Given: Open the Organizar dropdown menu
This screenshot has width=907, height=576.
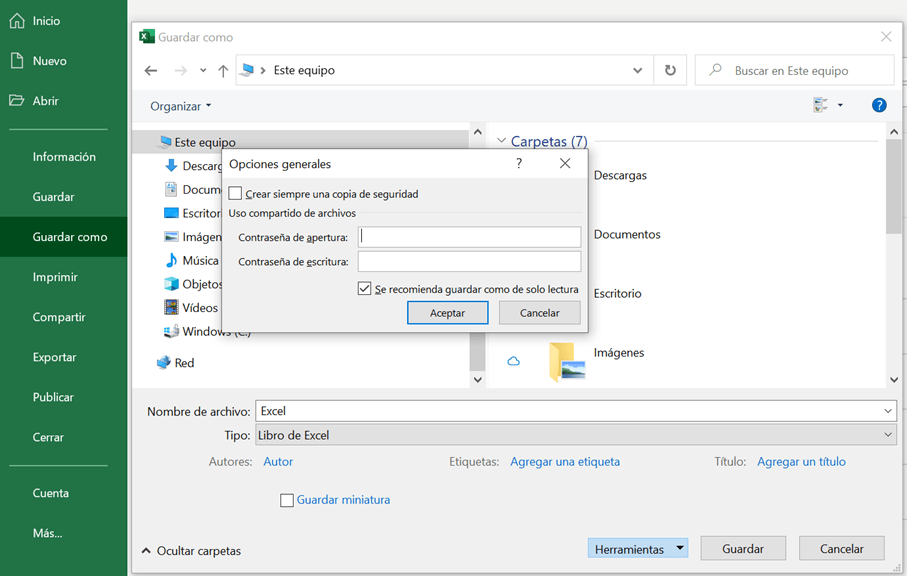Looking at the screenshot, I should pos(181,106).
